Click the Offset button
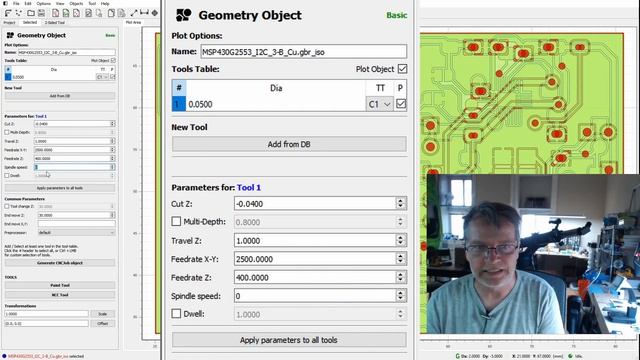640x360 pixels. click(x=102, y=323)
